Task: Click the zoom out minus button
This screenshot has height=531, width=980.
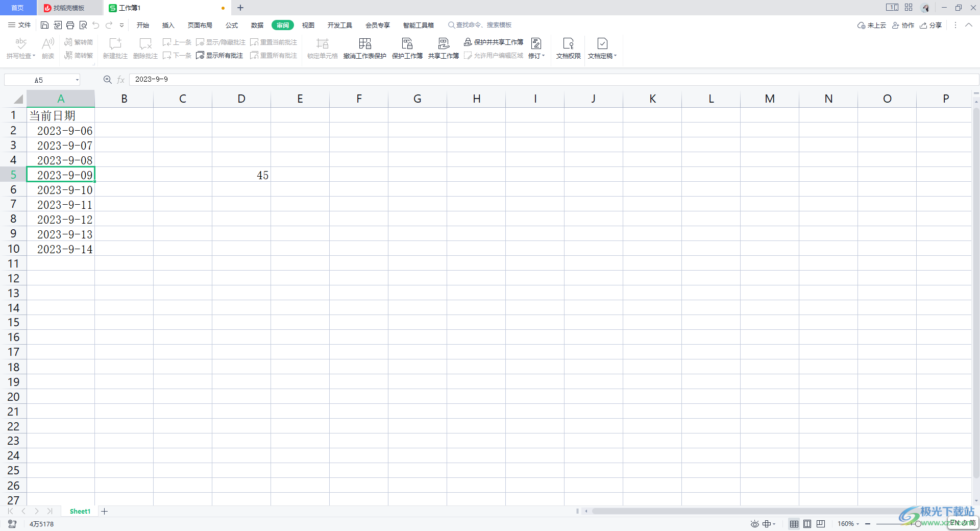Action: 868,524
